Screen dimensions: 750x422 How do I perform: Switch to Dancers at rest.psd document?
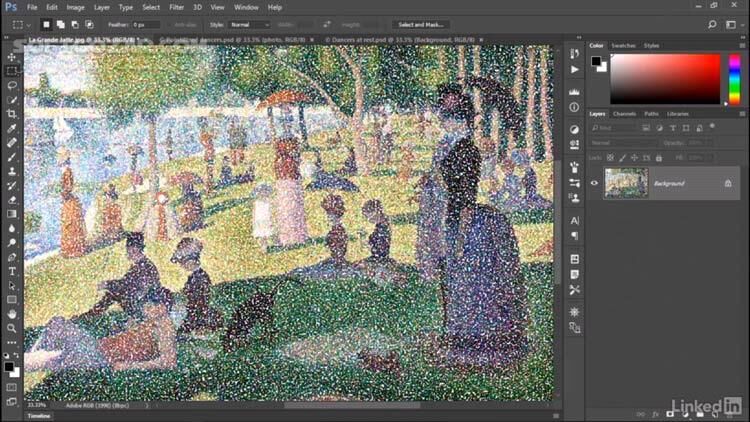click(x=400, y=40)
